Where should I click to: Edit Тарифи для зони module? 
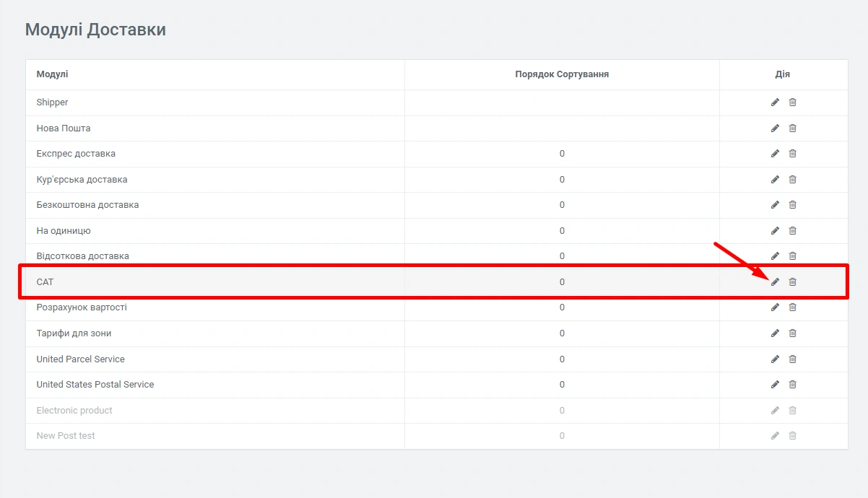point(775,333)
